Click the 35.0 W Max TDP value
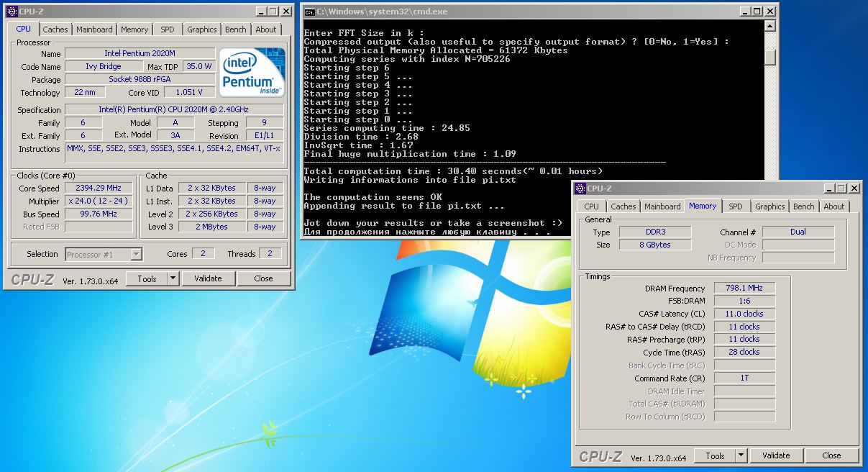 pyautogui.click(x=199, y=66)
